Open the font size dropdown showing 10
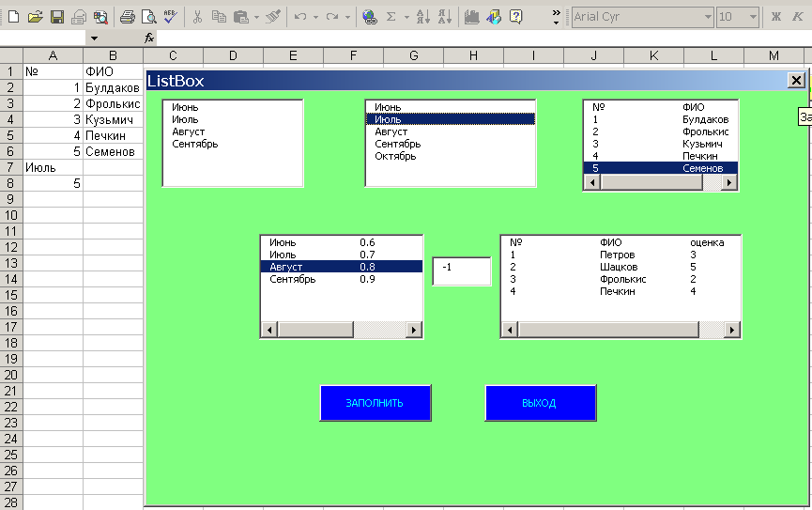 pyautogui.click(x=753, y=17)
